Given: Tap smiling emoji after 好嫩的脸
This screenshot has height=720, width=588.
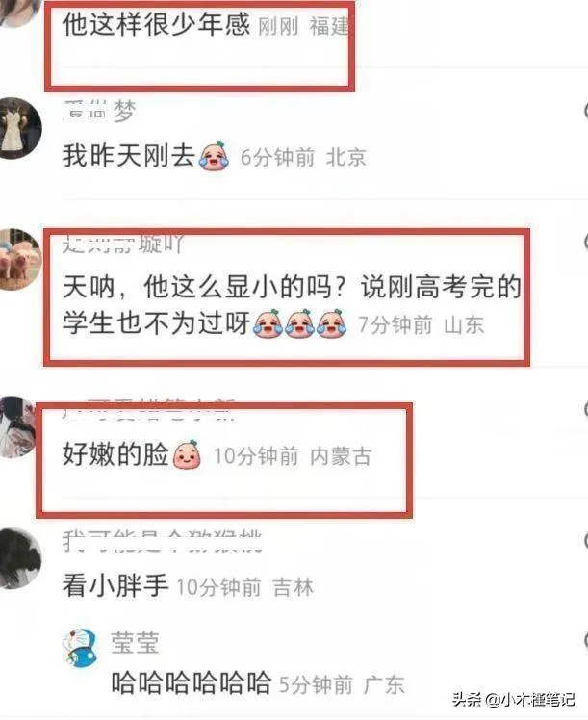Looking at the screenshot, I should click(x=187, y=455).
